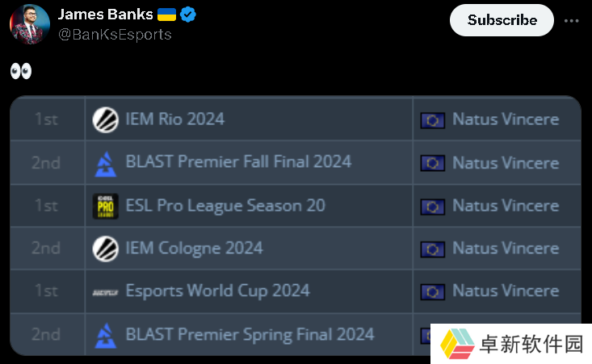Select Natus Vincere in IEM Cologne row
592x364 pixels.
coord(506,249)
